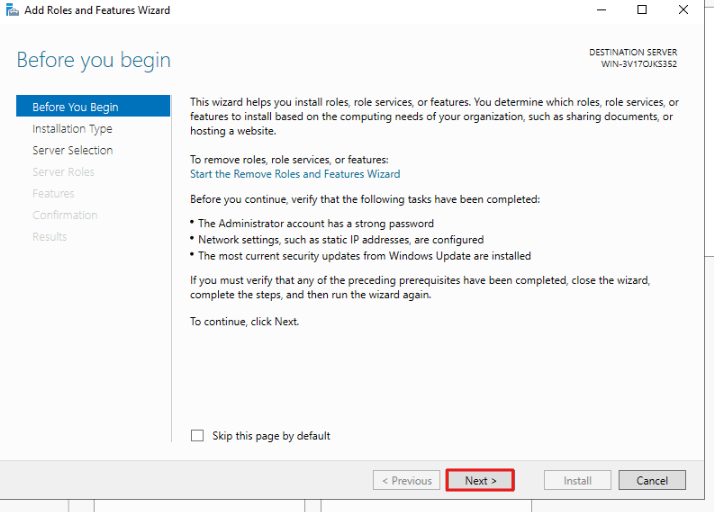Select the Before You Begin step
Screen dimensions: 714x512
coord(93,106)
